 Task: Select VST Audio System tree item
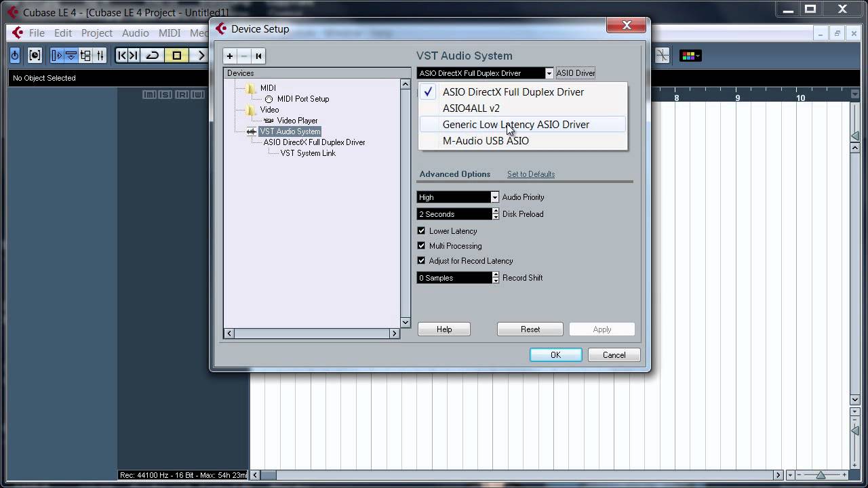(290, 131)
